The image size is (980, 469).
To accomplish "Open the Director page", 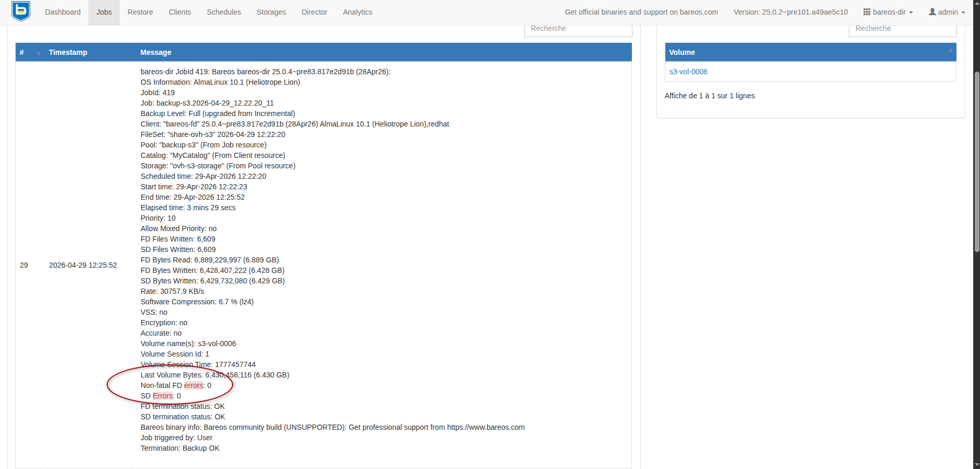I will pyautogui.click(x=314, y=12).
